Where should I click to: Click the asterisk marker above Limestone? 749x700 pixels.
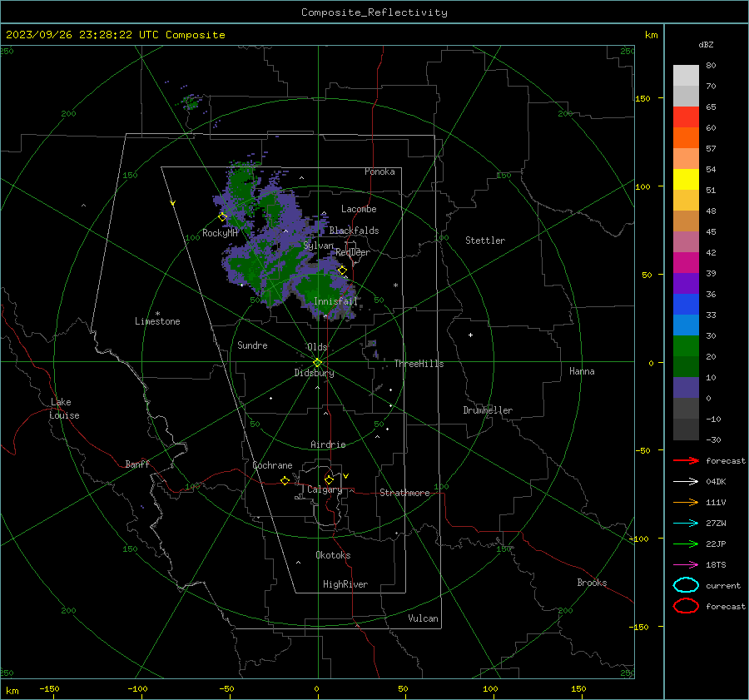click(x=157, y=314)
